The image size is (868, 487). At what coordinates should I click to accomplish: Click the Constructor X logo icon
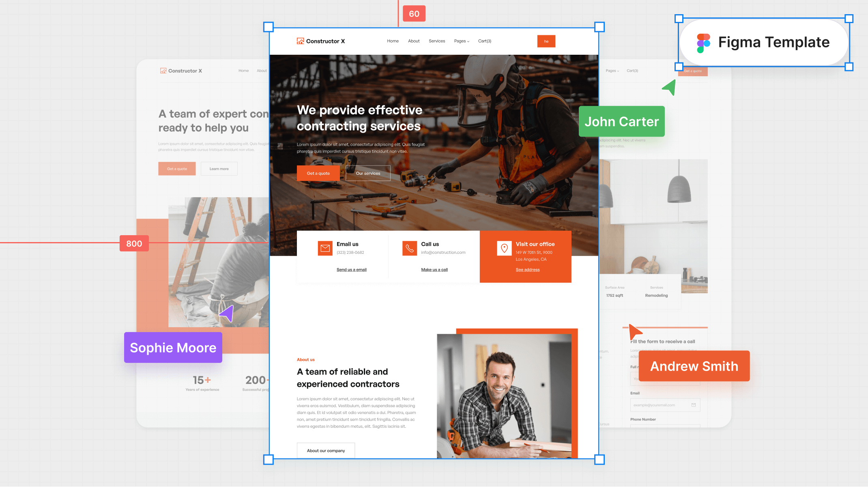[299, 41]
